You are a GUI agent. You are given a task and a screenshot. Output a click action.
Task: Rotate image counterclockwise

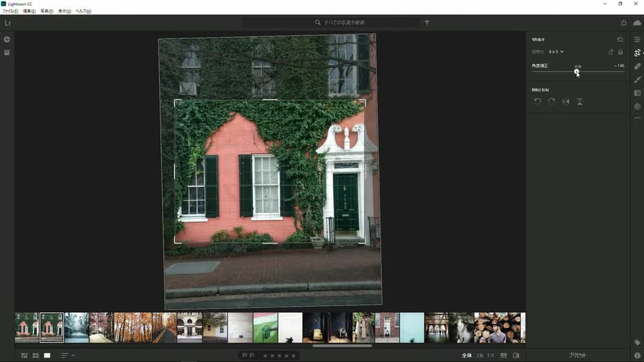click(x=537, y=102)
